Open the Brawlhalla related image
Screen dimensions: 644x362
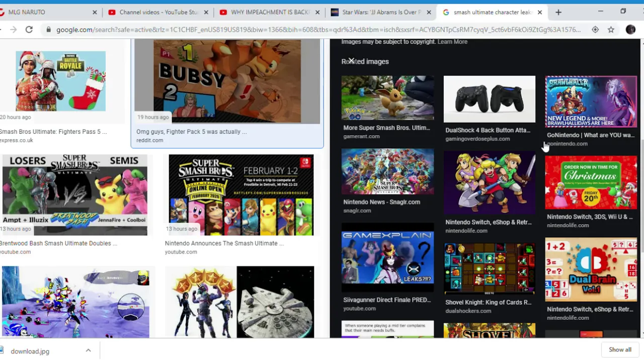tap(591, 102)
